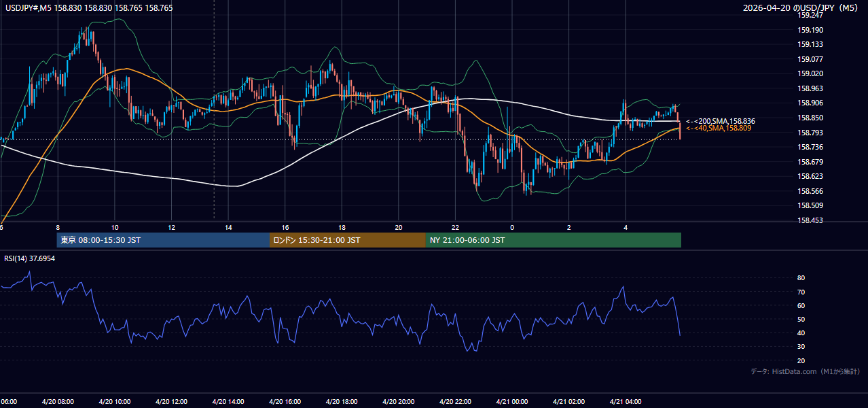Click the 4/20 08:00 bottom date label
Screen dimensions: 868x408
point(58,402)
